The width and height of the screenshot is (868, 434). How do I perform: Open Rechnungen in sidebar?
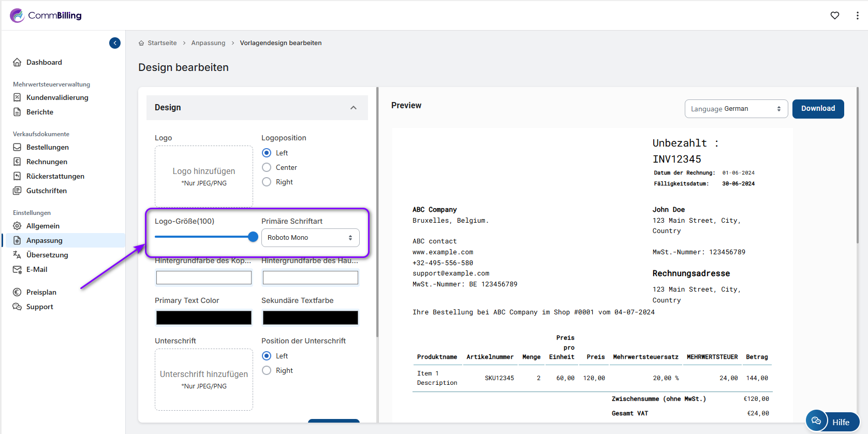(47, 162)
